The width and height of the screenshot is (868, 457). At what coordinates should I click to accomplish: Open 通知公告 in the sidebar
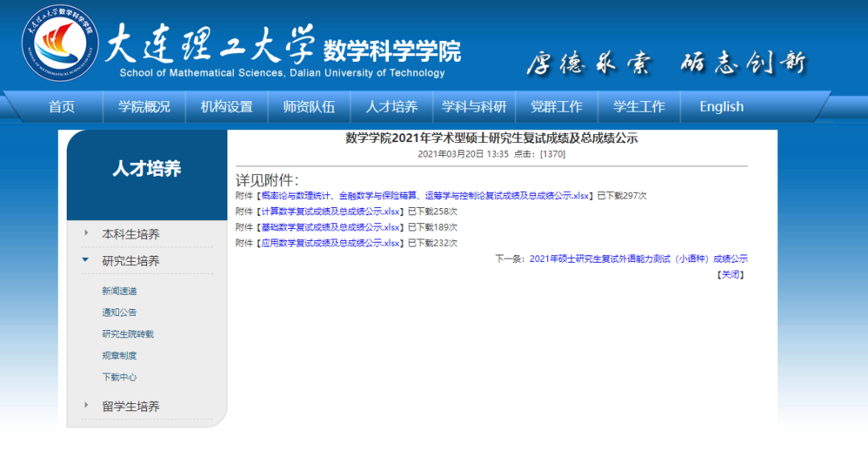point(119,312)
